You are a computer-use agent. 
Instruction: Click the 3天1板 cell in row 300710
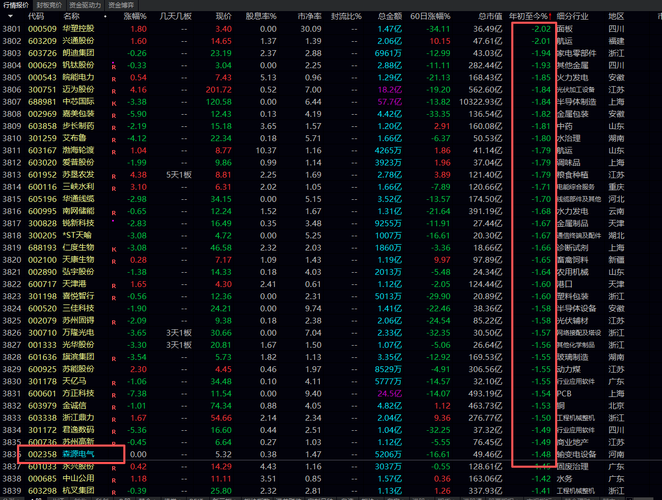(179, 333)
